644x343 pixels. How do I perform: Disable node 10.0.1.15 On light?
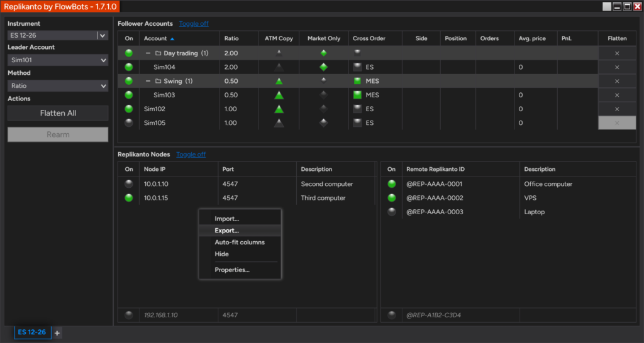(x=129, y=198)
